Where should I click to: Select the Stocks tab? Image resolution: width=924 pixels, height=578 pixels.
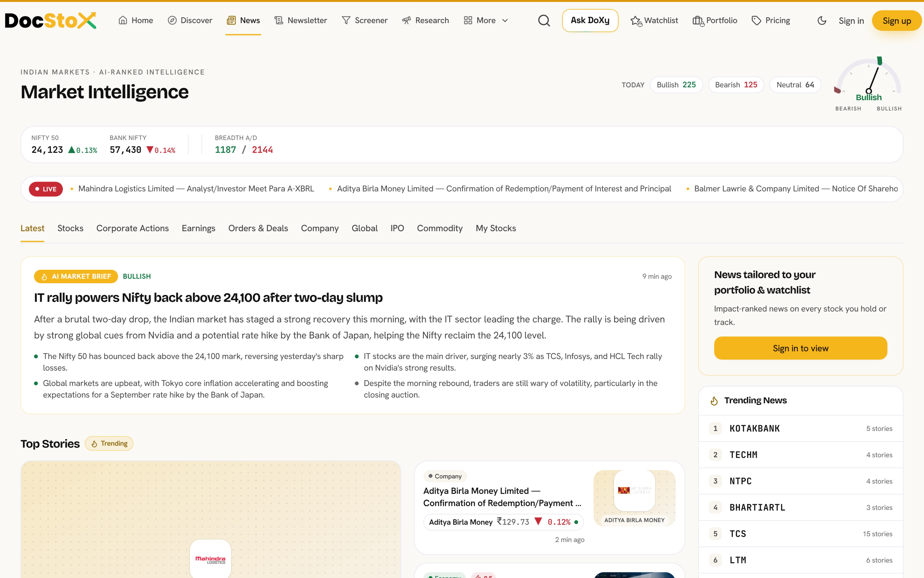click(70, 228)
